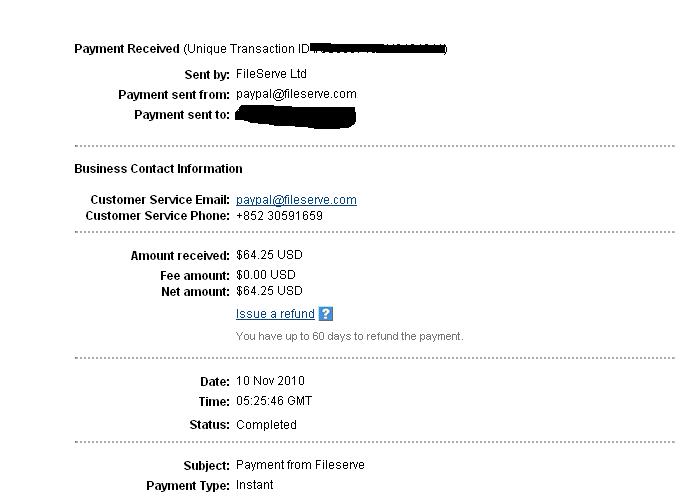The image size is (689, 500).
Task: Click the redacted Payment sent to value
Action: click(296, 117)
